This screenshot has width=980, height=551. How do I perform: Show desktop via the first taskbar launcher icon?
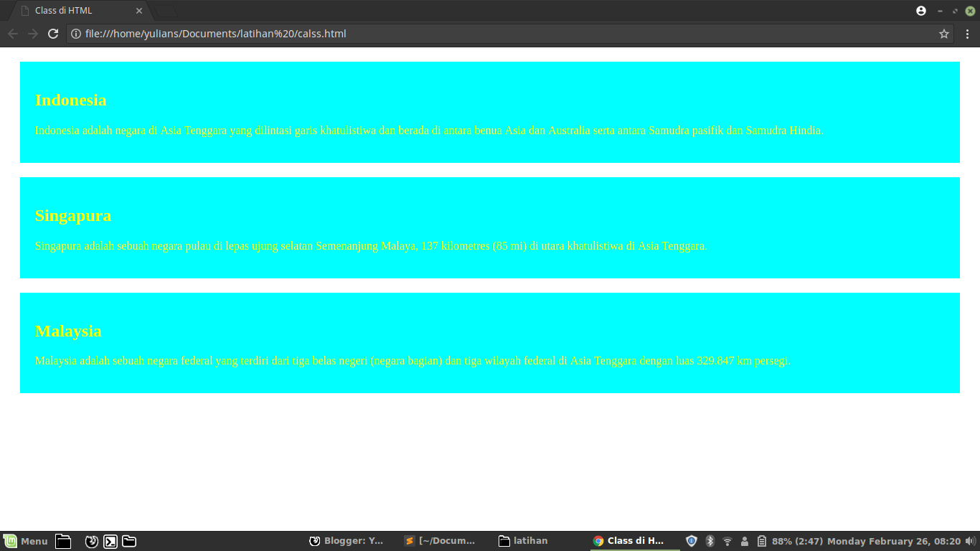click(63, 541)
